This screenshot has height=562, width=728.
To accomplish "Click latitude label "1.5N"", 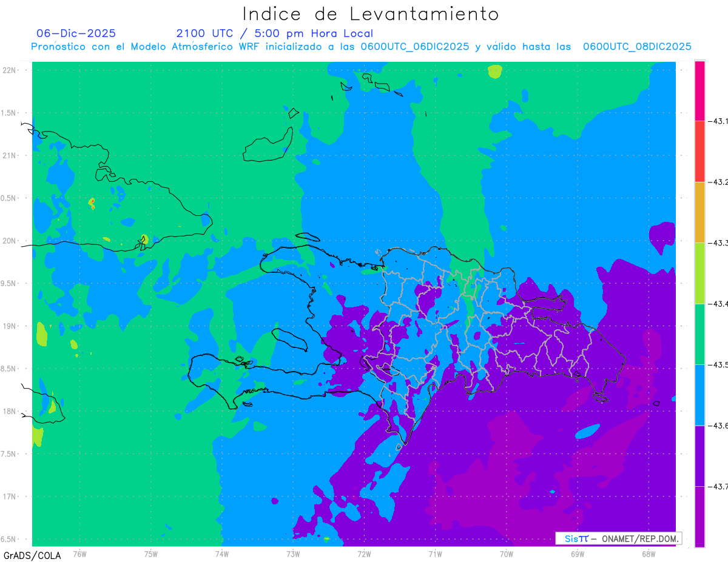I will click(x=8, y=113).
